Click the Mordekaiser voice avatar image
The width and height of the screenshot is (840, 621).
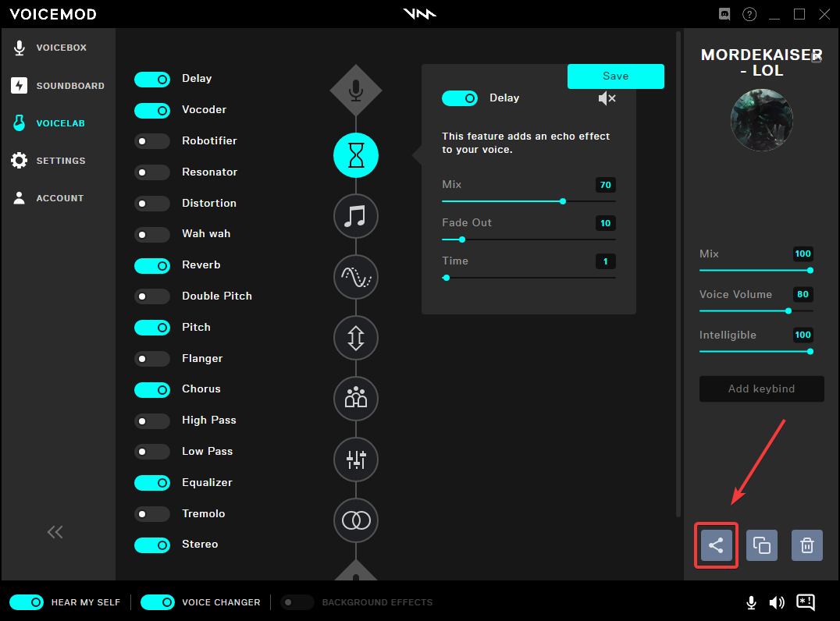[x=761, y=120]
